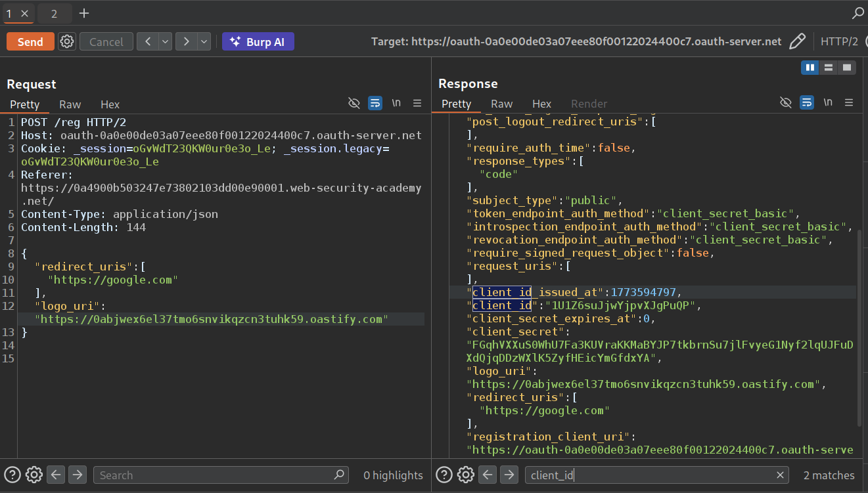The image size is (868, 493).
Task: Clear the client_id response search
Action: [x=780, y=475]
